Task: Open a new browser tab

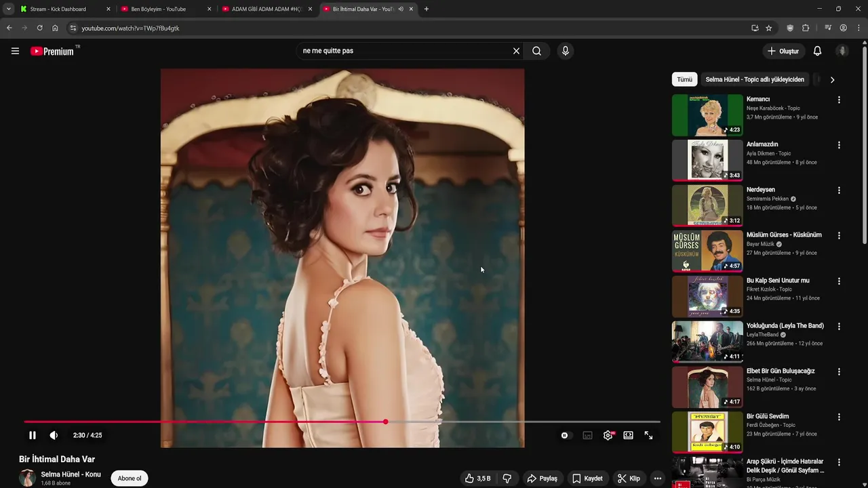Action: 427,9
